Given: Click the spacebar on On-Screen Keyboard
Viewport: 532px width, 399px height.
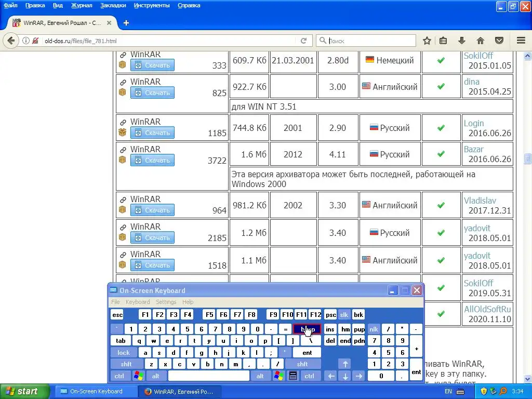Looking at the screenshot, I should [x=209, y=376].
